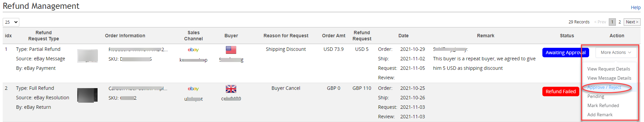
Task: Click the Refund Failed status button
Action: (560, 91)
